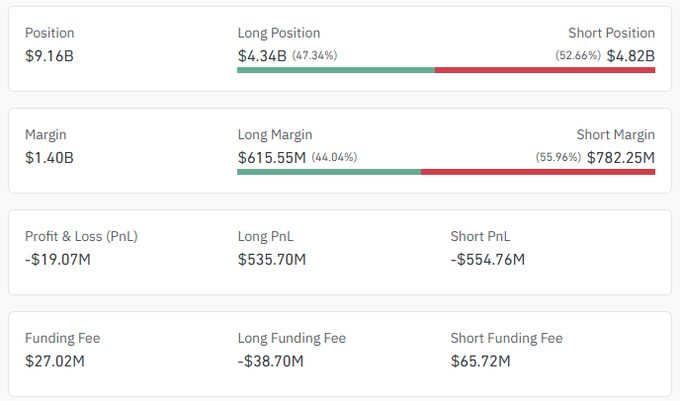Screen dimensions: 680x401
Task: Click the Long Funding Fee label
Action: [x=292, y=338]
